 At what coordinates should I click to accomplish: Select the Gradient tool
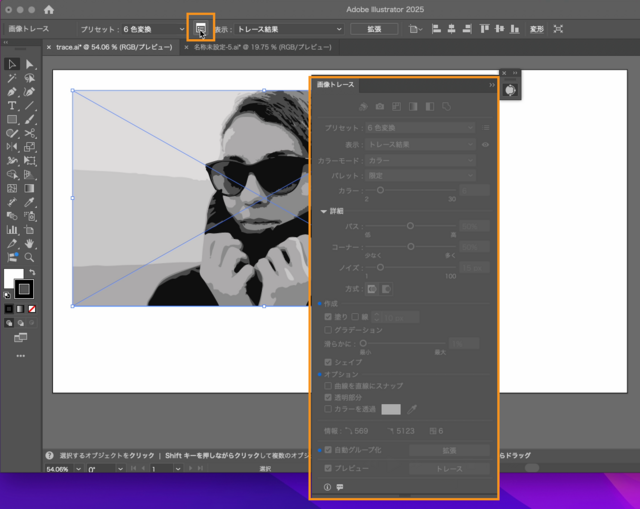pyautogui.click(x=29, y=188)
